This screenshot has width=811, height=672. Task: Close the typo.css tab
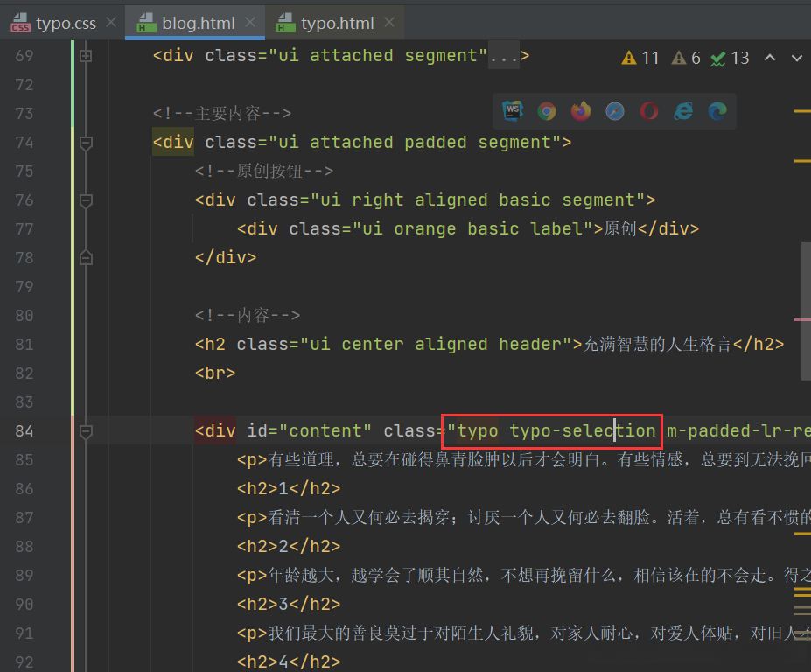pyautogui.click(x=111, y=22)
